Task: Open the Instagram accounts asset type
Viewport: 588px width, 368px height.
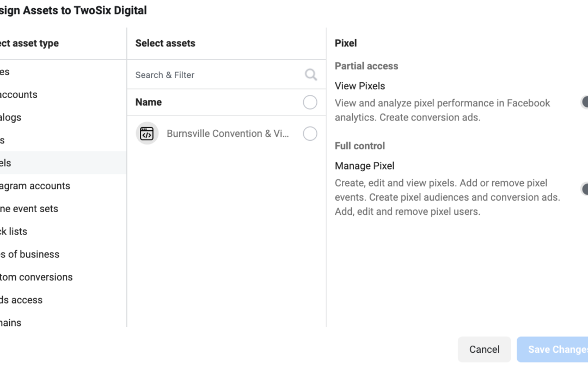Action: tap(63, 185)
